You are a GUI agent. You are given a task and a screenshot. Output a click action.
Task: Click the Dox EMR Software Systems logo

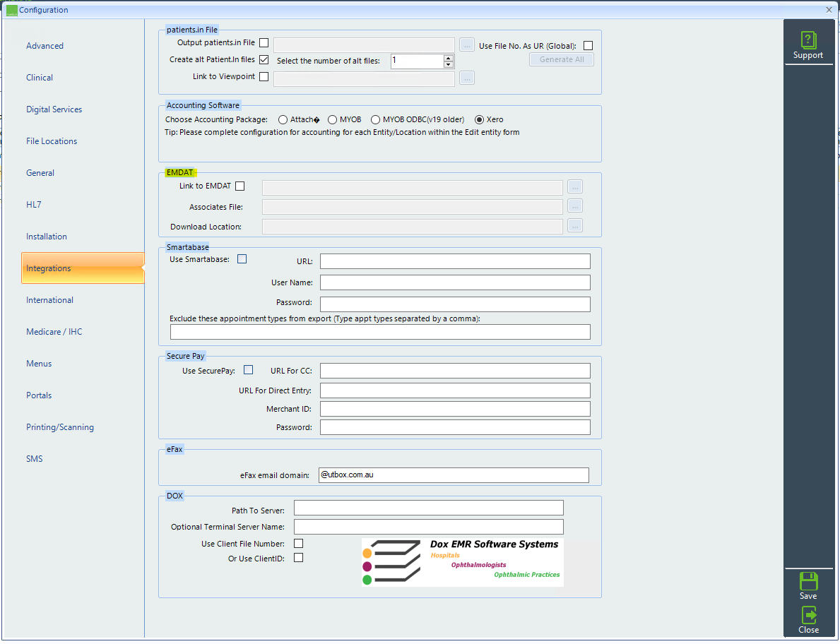(462, 562)
